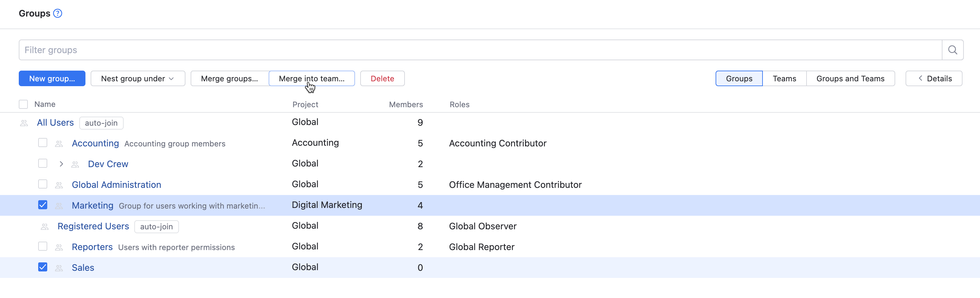Click the Groups help question mark icon
The image size is (980, 298).
(57, 13)
